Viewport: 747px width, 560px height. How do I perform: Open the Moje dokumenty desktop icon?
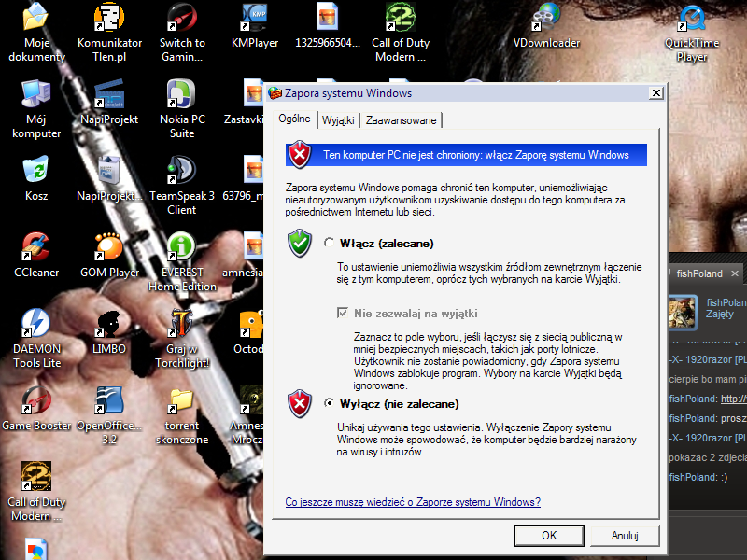click(36, 32)
